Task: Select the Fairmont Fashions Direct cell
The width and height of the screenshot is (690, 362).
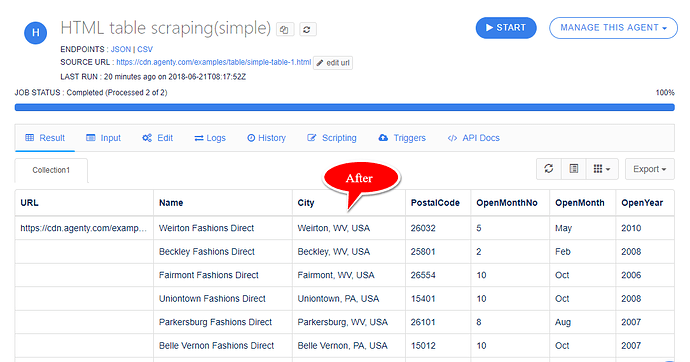Action: pyautogui.click(x=223, y=275)
